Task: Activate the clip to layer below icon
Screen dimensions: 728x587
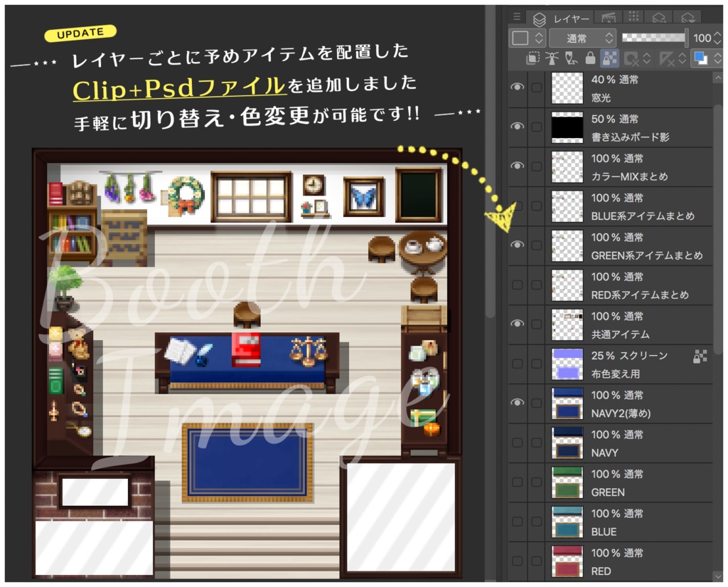Action: [533, 60]
